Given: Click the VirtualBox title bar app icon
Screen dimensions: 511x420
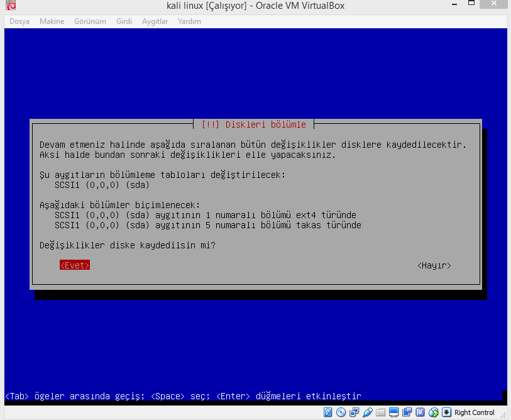Looking at the screenshot, I should 8,6.
